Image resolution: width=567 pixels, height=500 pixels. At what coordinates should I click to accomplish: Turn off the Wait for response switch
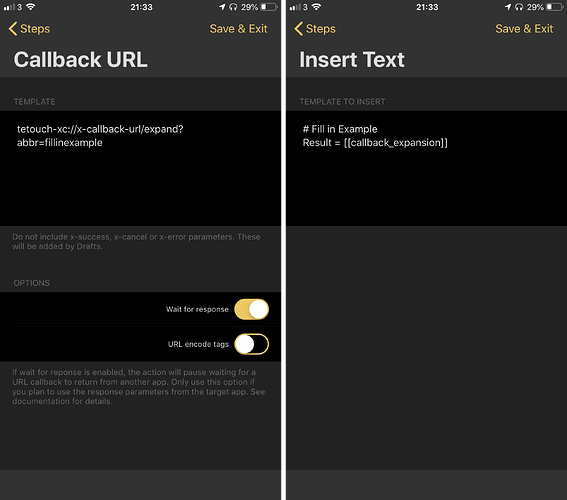pyautogui.click(x=251, y=309)
